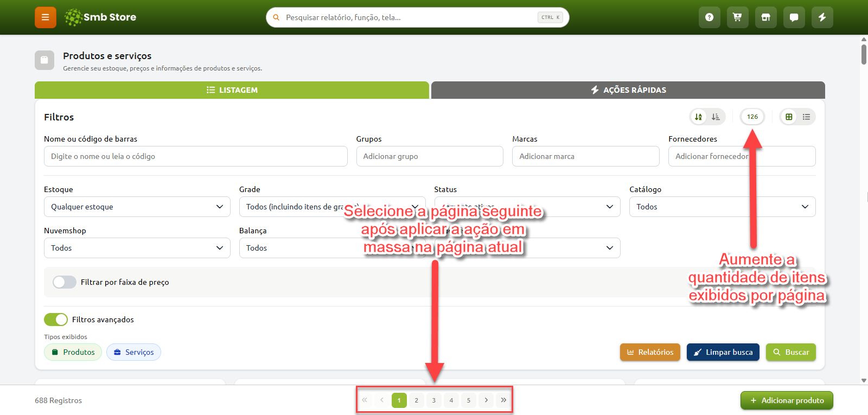
Task: Go to next page arrow
Action: 486,400
